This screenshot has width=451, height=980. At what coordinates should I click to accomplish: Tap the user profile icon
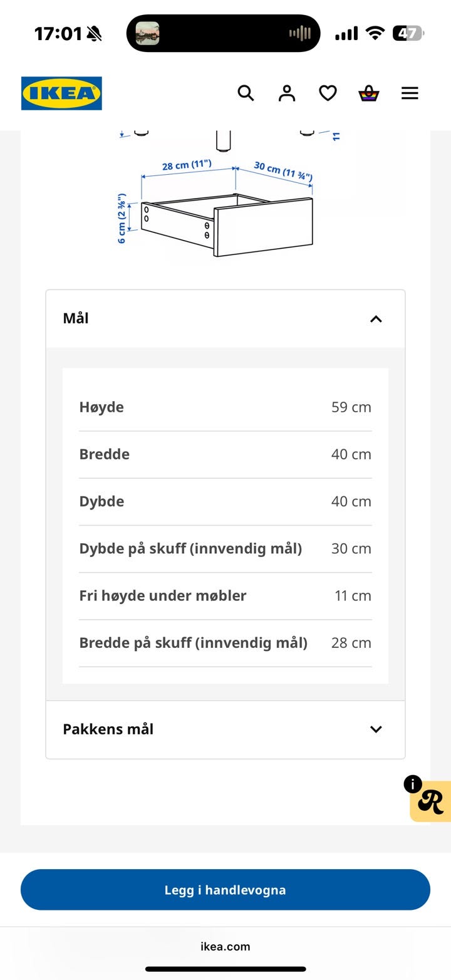pyautogui.click(x=287, y=93)
